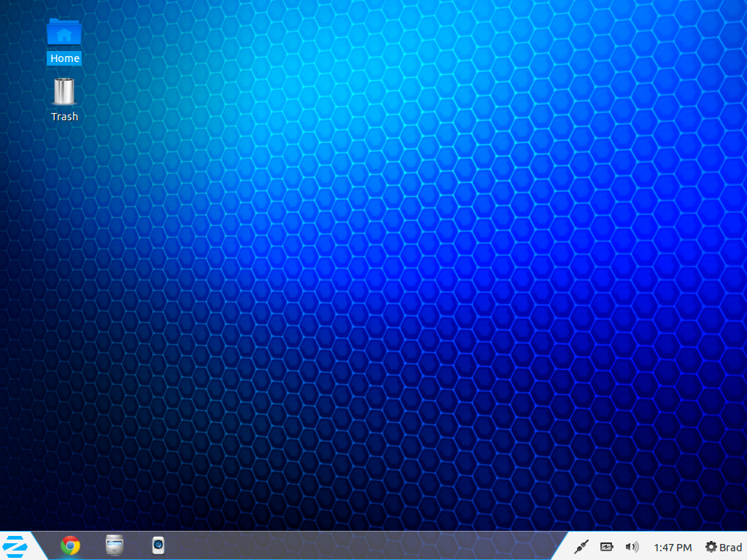Open the network connection indicator

(581, 547)
